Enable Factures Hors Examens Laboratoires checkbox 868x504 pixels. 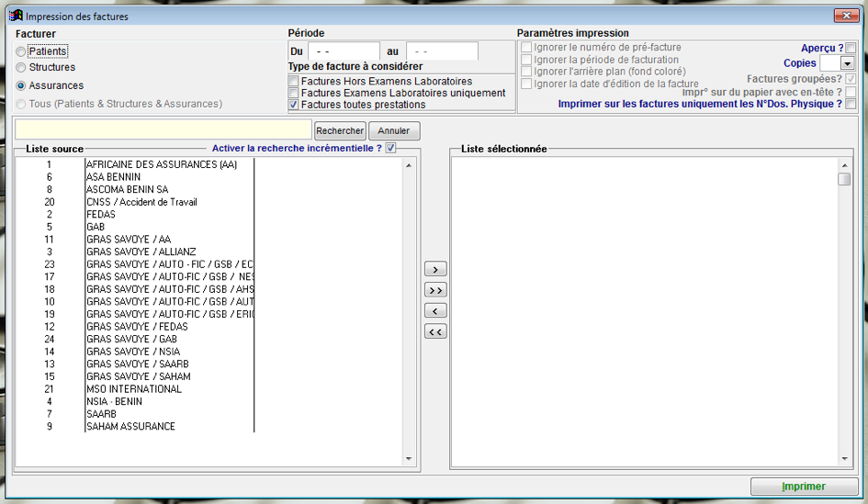[294, 82]
